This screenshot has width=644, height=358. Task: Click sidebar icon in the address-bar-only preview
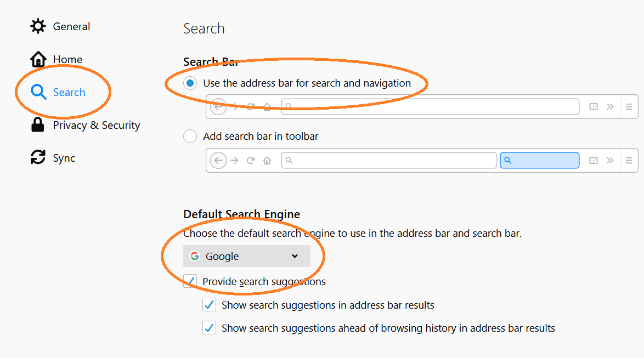tap(593, 107)
